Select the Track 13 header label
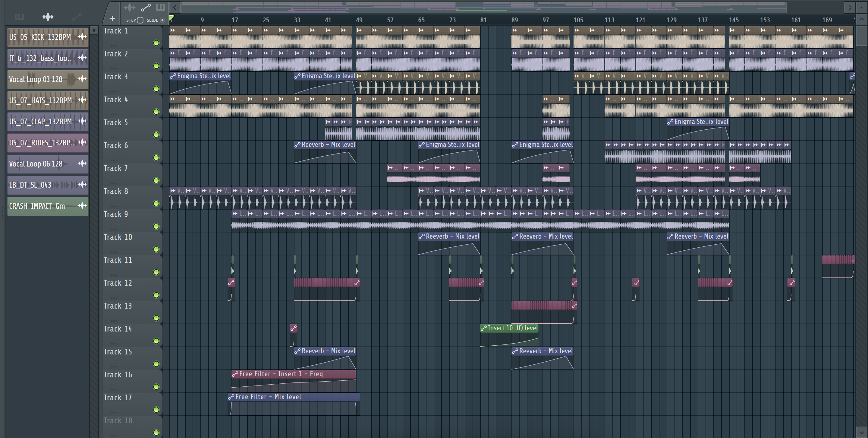The height and width of the screenshot is (438, 868). point(118,306)
